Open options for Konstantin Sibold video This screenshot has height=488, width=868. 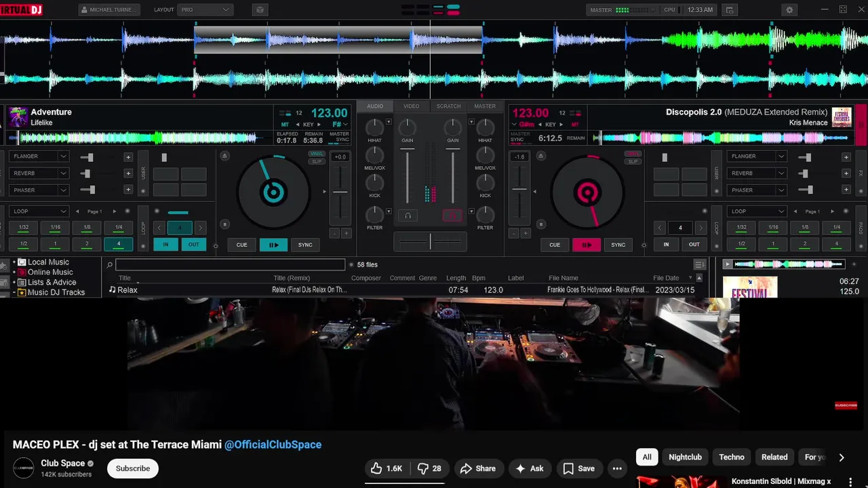pyautogui.click(x=850, y=482)
